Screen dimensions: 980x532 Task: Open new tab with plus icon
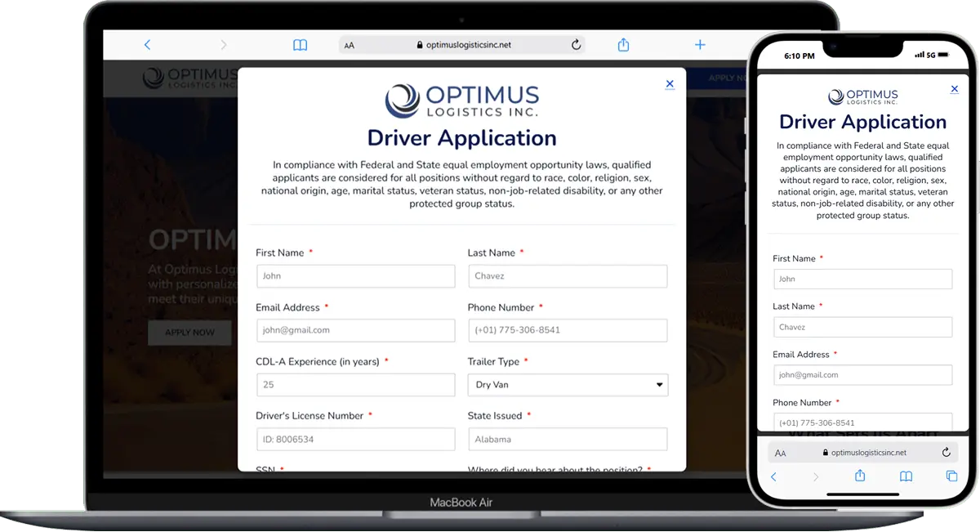[700, 45]
